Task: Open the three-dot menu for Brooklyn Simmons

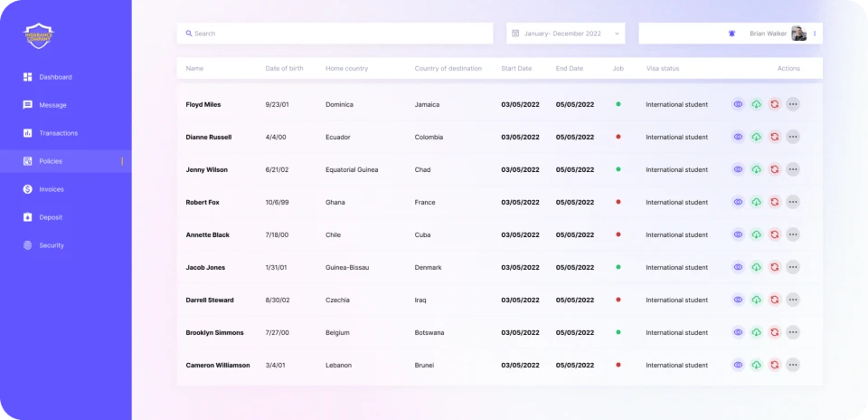Action: [x=793, y=332]
